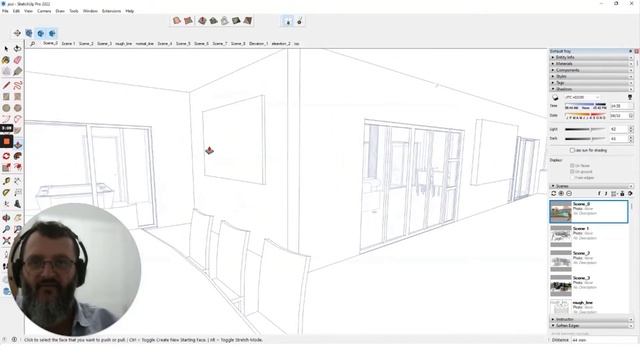
Task: Select the Freehand drawing tool
Action: pyautogui.click(x=18, y=85)
